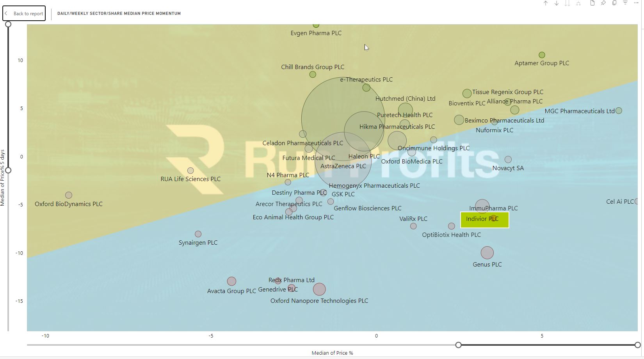Screen dimensions: 644x359
Task: Click the drill down arrow icon
Action: click(557, 3)
